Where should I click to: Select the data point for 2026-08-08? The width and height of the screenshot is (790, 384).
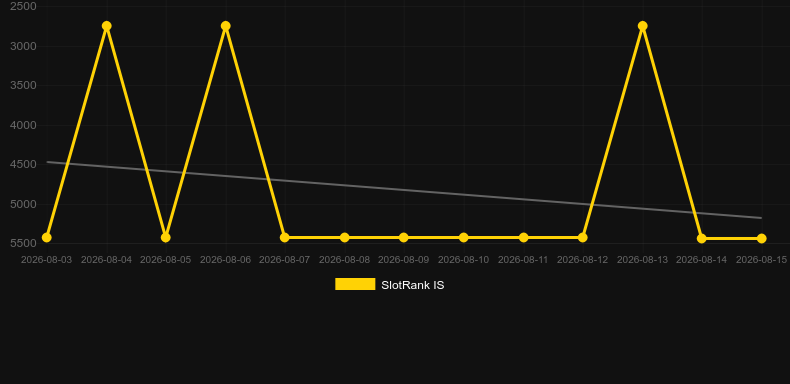coord(345,237)
